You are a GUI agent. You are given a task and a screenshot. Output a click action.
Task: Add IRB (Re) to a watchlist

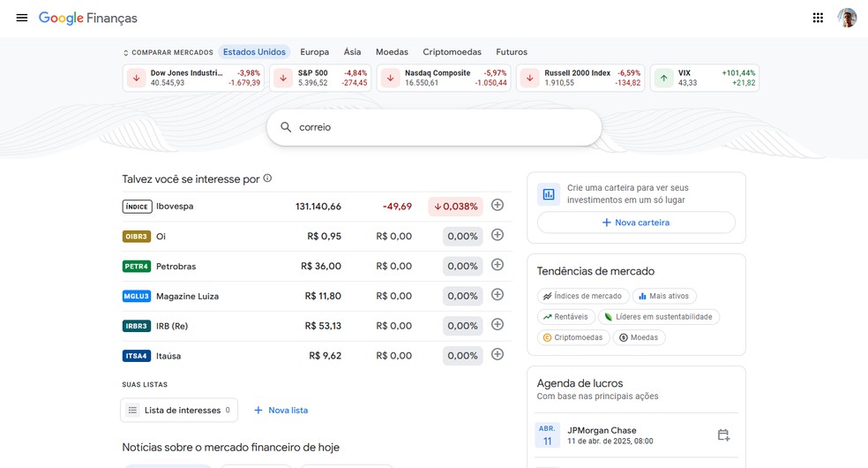click(x=498, y=325)
